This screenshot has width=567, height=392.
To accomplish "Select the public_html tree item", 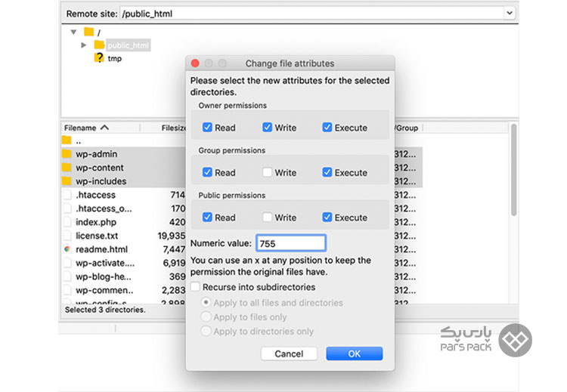I will (x=128, y=45).
